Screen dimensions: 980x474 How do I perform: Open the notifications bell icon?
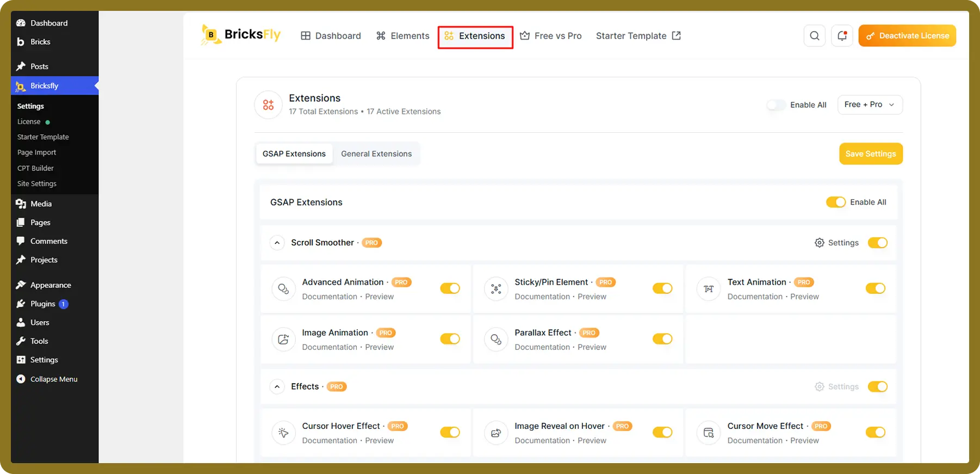click(842, 36)
